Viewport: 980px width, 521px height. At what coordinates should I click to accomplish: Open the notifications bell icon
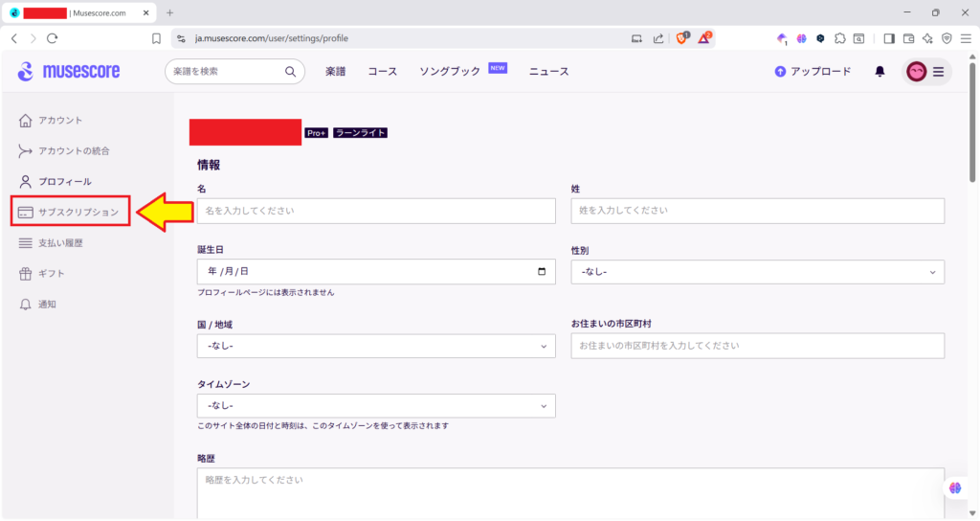click(880, 72)
